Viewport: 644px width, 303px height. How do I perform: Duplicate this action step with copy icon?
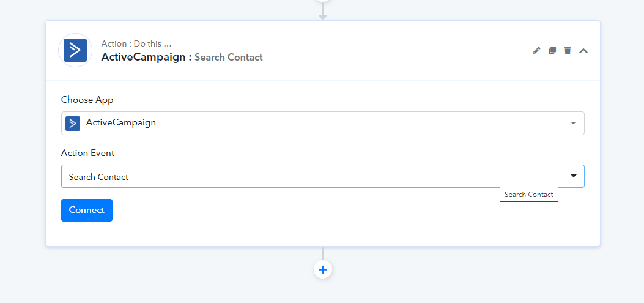pos(552,51)
